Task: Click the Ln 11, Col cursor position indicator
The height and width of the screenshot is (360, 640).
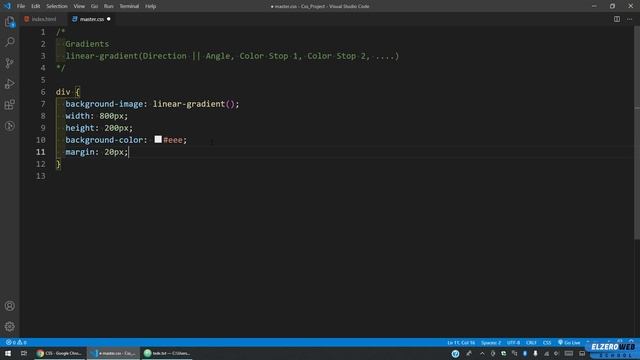Action: point(461,342)
